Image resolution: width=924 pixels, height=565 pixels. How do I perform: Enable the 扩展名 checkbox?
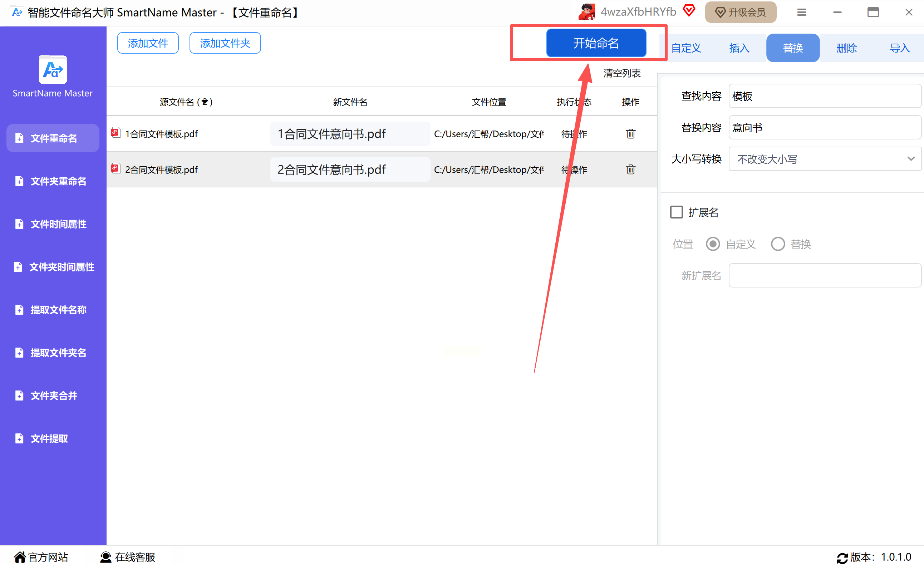click(x=676, y=212)
